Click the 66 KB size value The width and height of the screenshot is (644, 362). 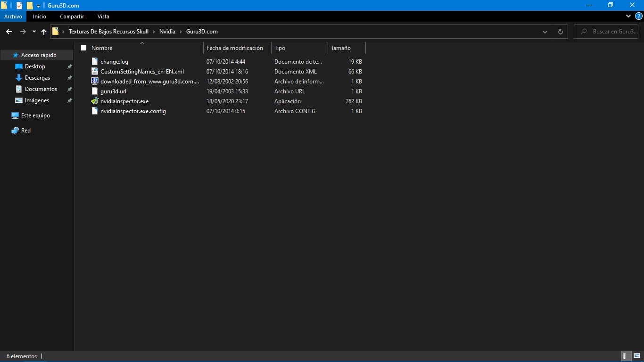[355, 72]
